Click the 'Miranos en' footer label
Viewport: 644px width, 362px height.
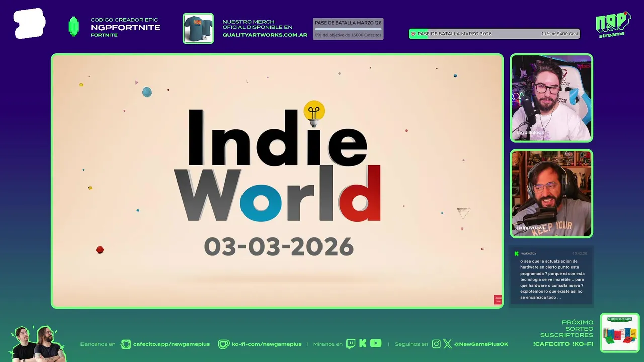pos(328,344)
